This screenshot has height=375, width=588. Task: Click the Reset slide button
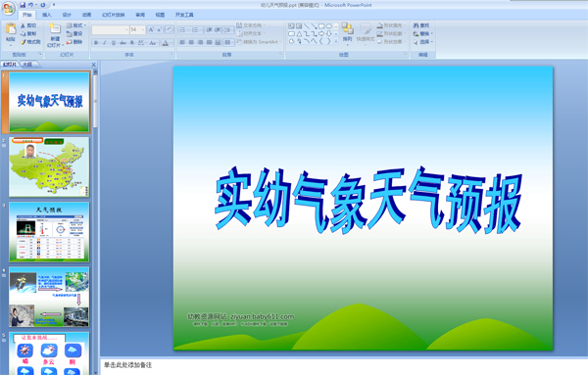(75, 33)
